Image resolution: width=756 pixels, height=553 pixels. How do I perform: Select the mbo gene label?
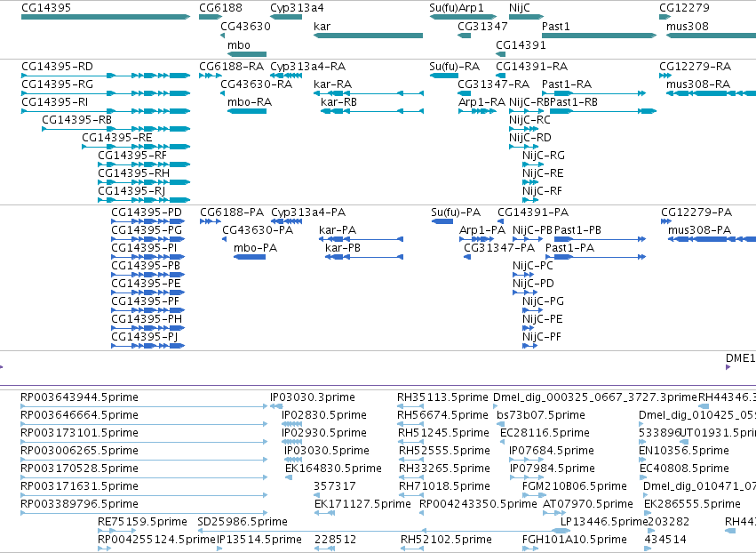point(239,44)
